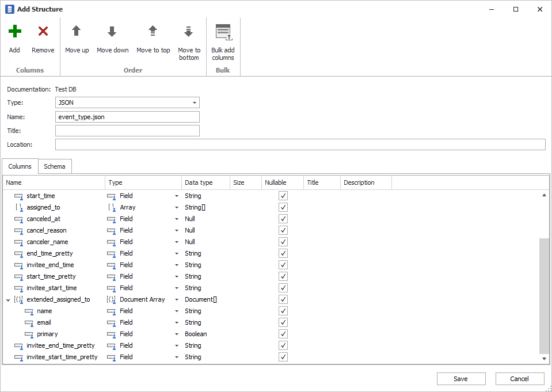Click the green Add column icon
Viewport: 552px width, 392px height.
click(x=14, y=32)
